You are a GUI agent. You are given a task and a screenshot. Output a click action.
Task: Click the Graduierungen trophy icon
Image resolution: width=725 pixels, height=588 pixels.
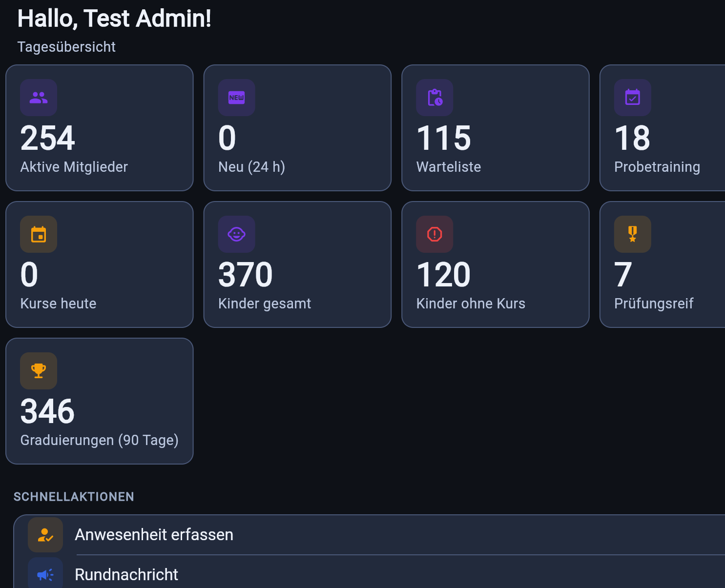tap(39, 371)
